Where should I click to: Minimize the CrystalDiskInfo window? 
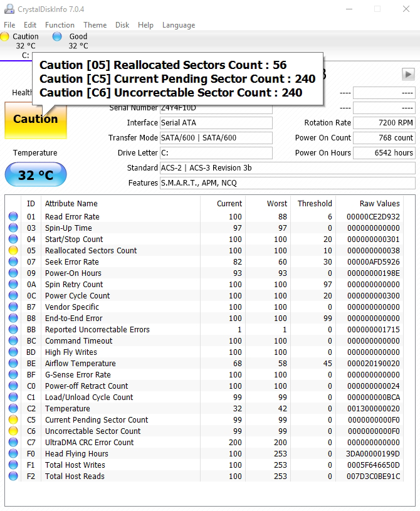[x=349, y=9]
